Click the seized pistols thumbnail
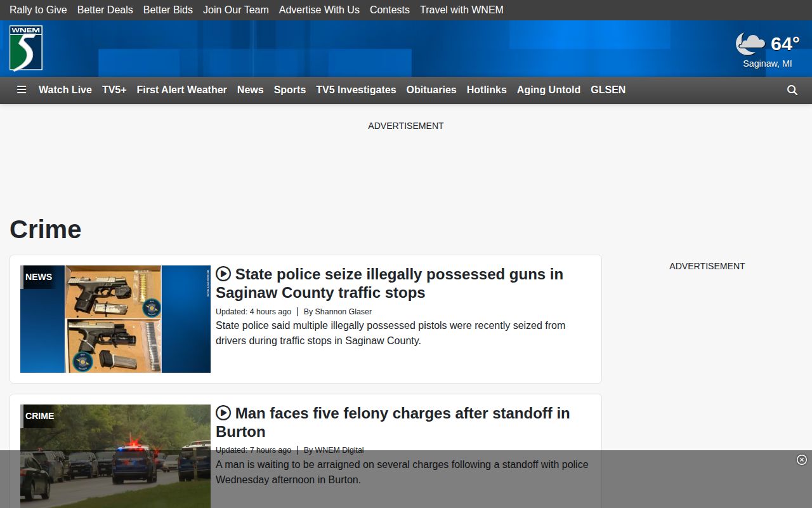Screen dimensions: 812x508 tap(115, 319)
